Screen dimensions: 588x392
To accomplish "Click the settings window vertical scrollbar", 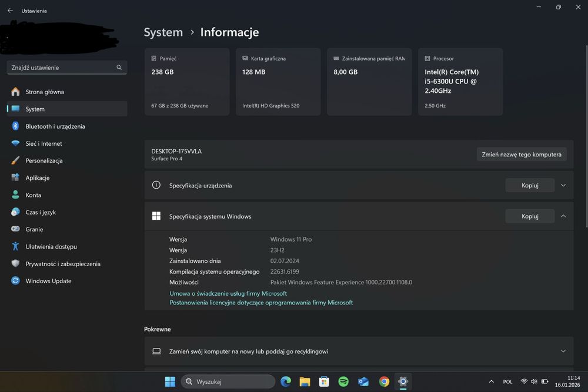I will (586, 136).
